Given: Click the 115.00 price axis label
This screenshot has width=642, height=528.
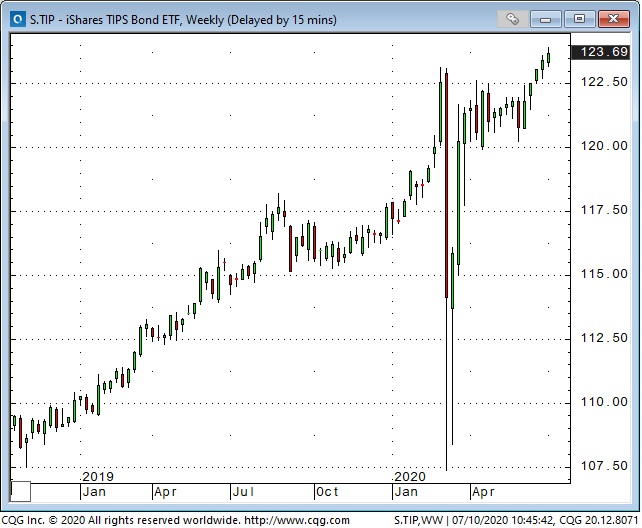Looking at the screenshot, I should click(x=604, y=274).
